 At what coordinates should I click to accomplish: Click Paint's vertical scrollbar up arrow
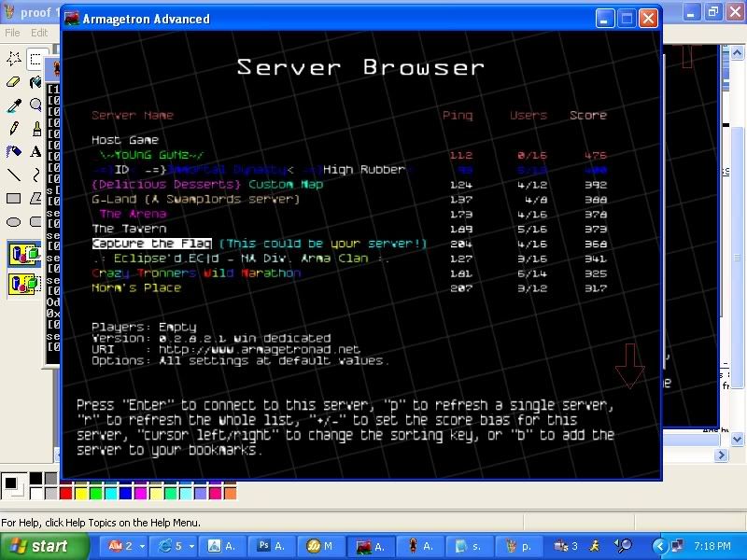[x=737, y=52]
